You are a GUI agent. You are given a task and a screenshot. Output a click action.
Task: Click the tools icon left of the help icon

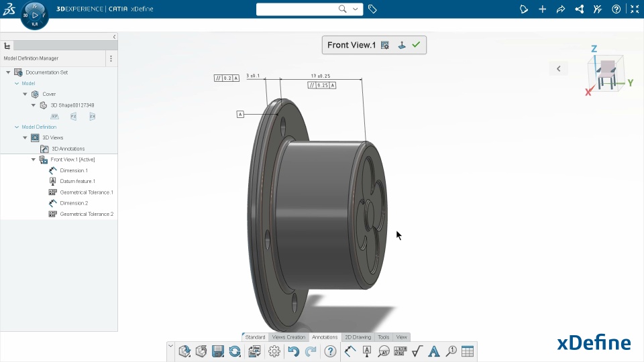click(x=598, y=9)
